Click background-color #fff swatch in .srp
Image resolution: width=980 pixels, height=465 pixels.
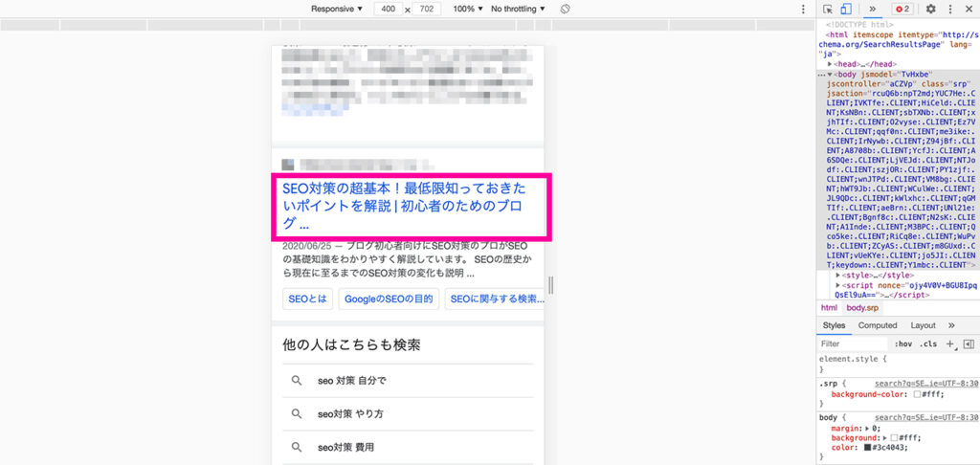[918, 394]
